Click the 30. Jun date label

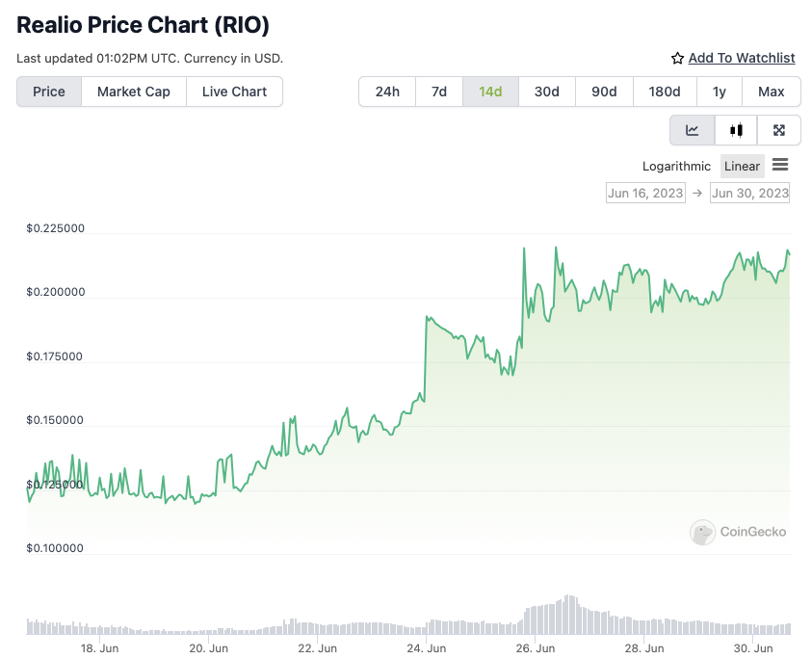point(753,648)
